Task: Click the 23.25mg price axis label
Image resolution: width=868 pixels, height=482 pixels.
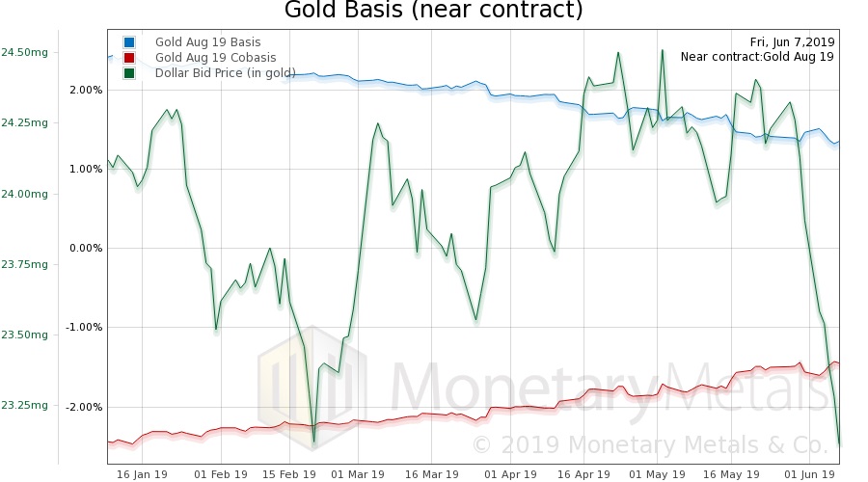Action: click(24, 406)
